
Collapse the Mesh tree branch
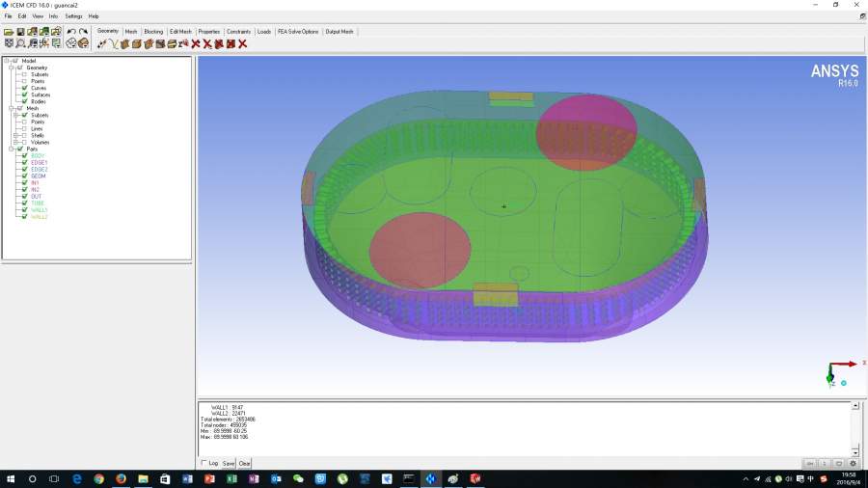coord(11,108)
